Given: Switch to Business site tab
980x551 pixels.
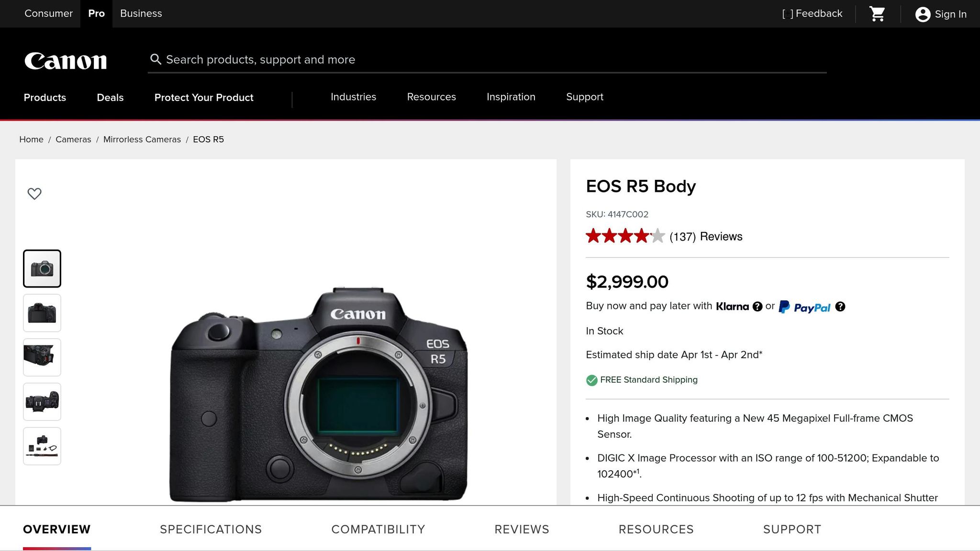Looking at the screenshot, I should point(141,13).
